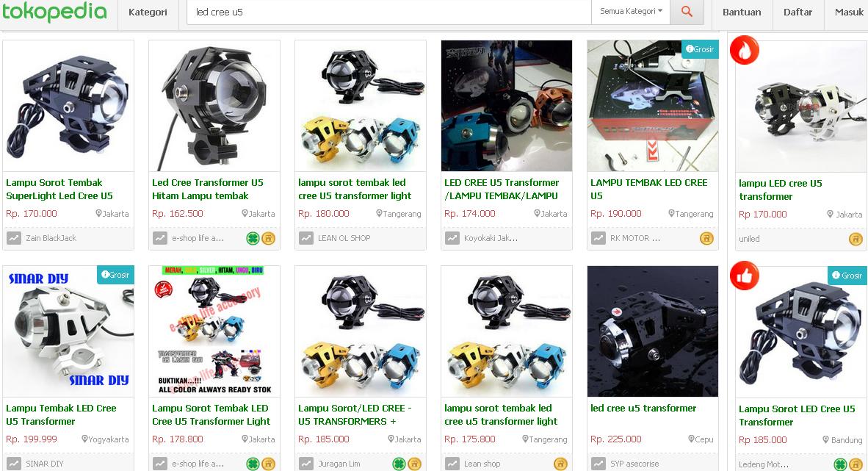Image resolution: width=868 pixels, height=471 pixels.
Task: Go to the Daftar registration page
Action: click(x=798, y=12)
